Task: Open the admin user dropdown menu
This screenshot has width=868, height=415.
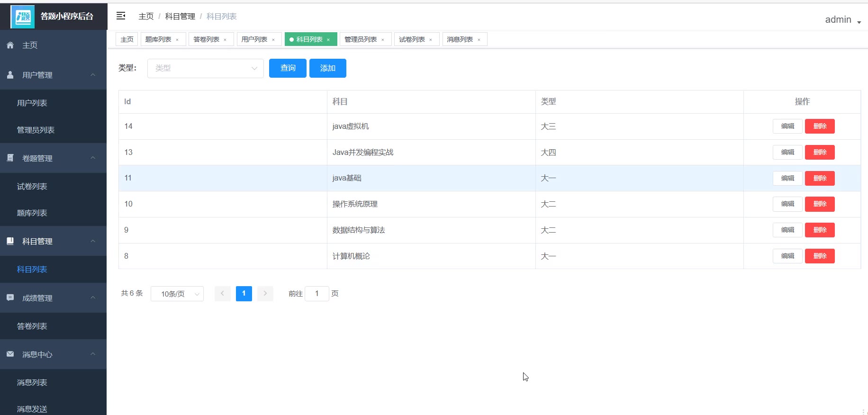Action: (x=842, y=20)
